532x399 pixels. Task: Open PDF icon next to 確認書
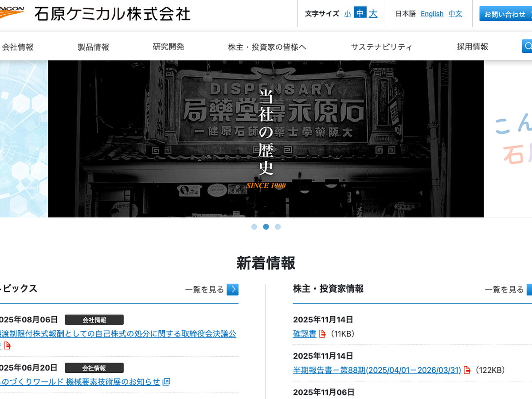(322, 334)
